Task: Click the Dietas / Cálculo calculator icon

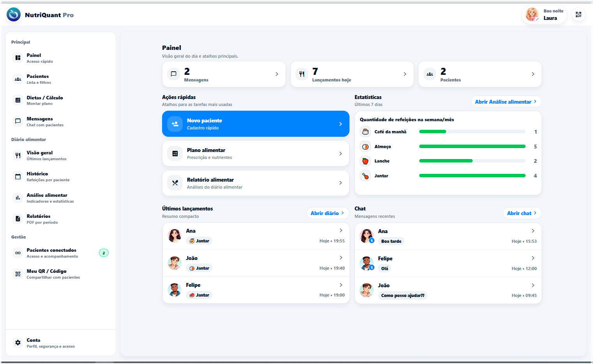Action: point(18,100)
